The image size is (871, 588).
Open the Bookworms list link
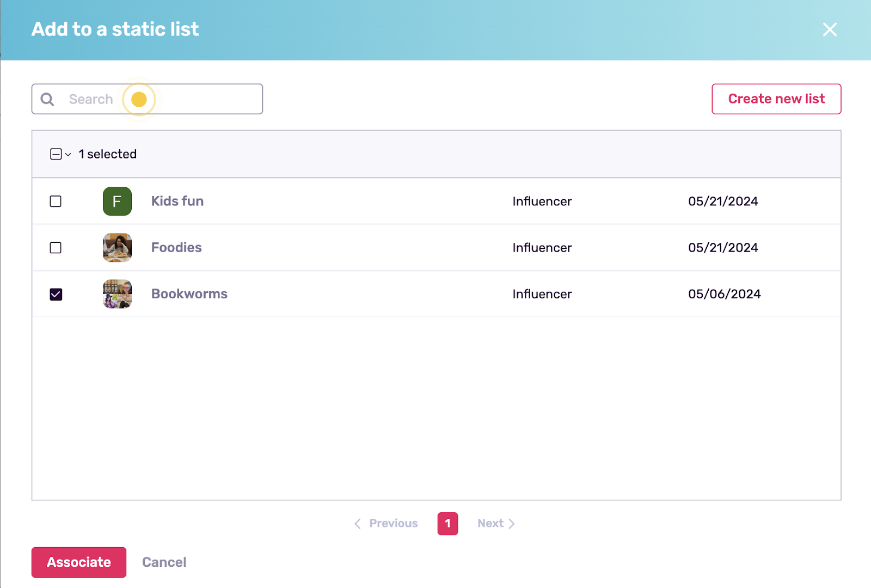[x=189, y=294]
